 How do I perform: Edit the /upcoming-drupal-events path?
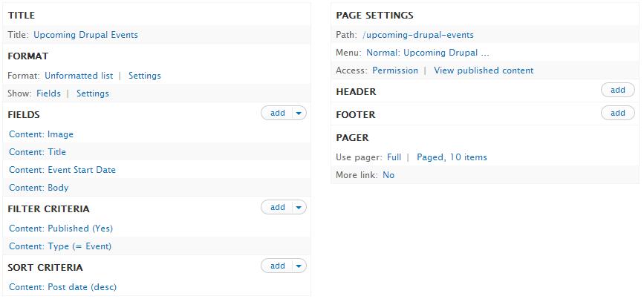[x=418, y=35]
